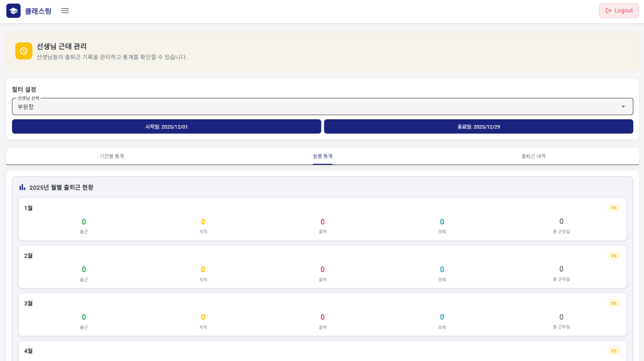644x361 pixels.
Task: Switch to the 기간별 통계 tab
Action: (x=111, y=156)
